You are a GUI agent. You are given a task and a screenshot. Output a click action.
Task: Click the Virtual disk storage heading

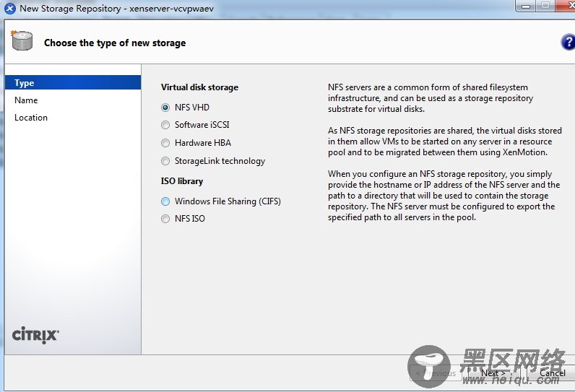pyautogui.click(x=199, y=87)
